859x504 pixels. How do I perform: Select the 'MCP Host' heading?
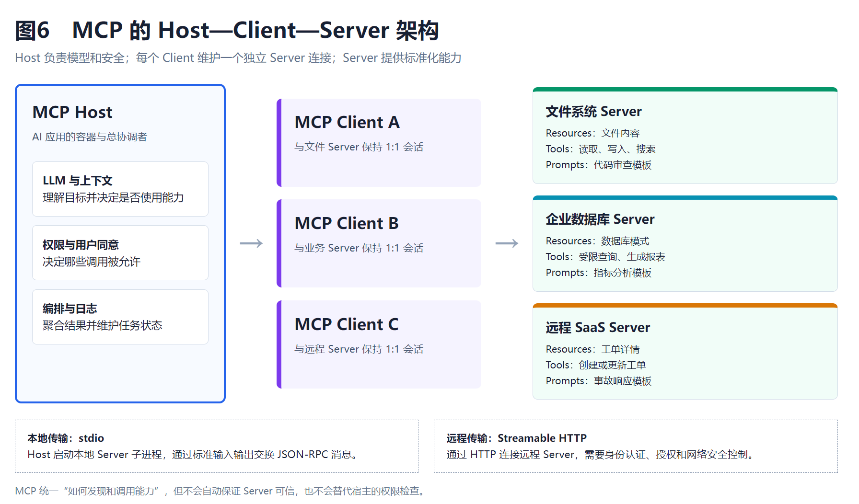point(72,112)
